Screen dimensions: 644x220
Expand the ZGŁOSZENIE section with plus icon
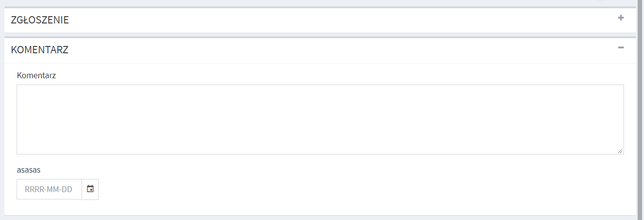pyautogui.click(x=621, y=18)
